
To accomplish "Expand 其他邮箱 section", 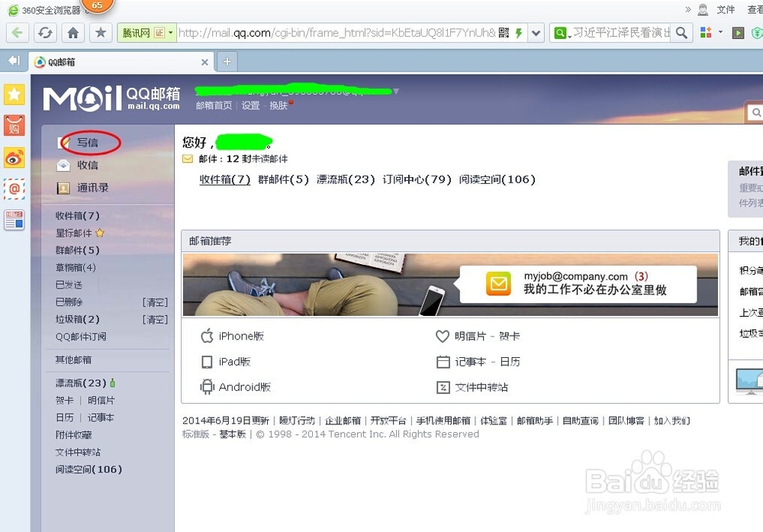I will point(73,360).
